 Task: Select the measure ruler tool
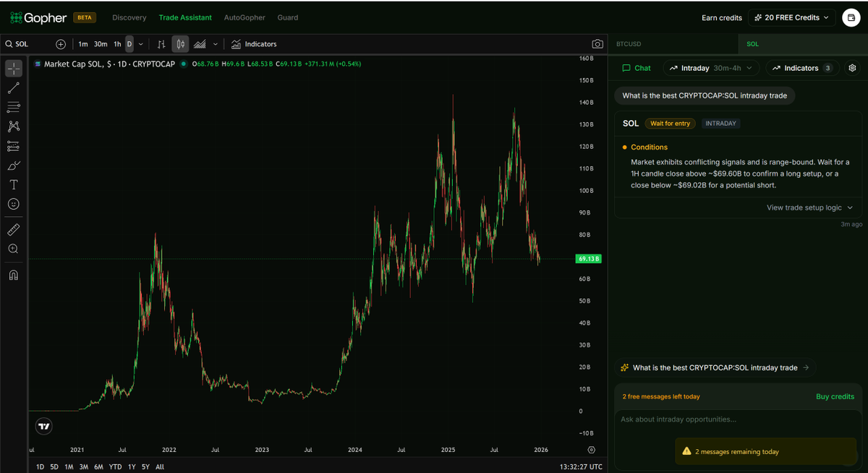13,229
